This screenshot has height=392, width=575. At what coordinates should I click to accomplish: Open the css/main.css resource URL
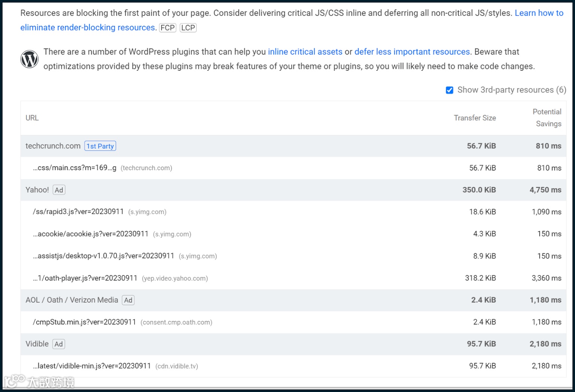coord(74,168)
